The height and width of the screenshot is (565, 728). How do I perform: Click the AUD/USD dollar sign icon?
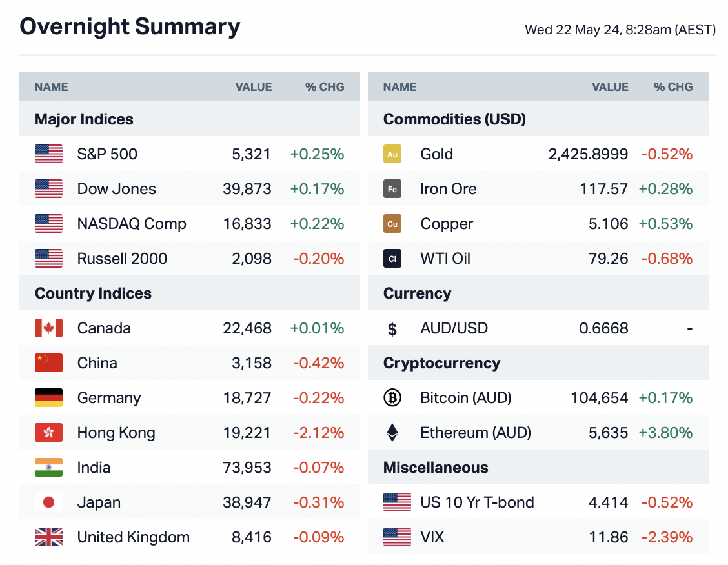coord(392,329)
